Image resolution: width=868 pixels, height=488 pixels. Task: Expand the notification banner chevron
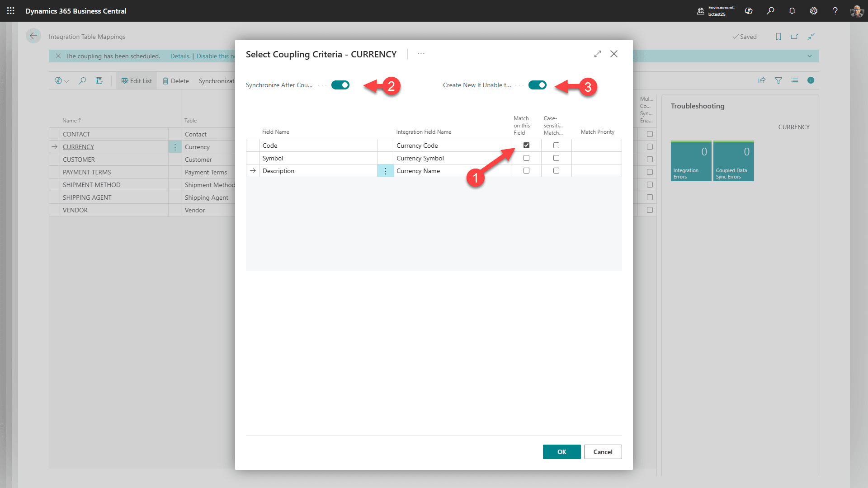809,56
